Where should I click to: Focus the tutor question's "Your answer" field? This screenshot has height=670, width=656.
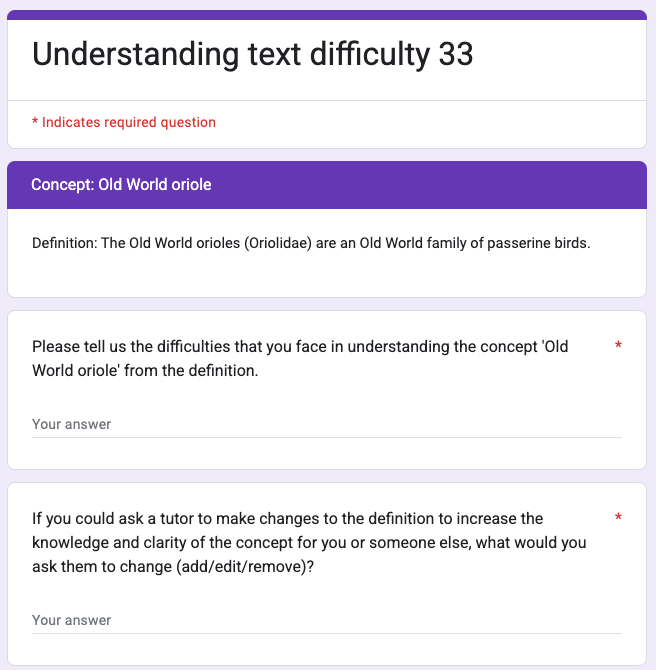pos(326,620)
